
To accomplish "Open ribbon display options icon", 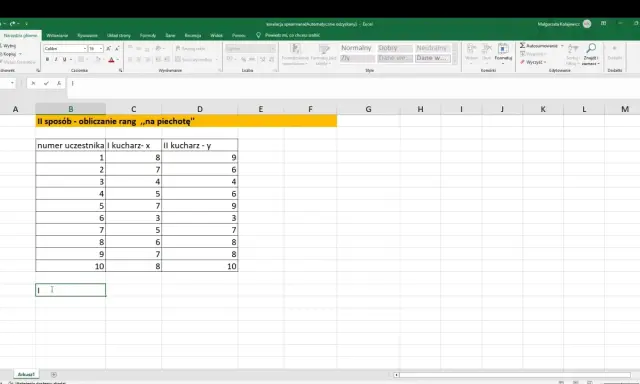I will [604, 24].
